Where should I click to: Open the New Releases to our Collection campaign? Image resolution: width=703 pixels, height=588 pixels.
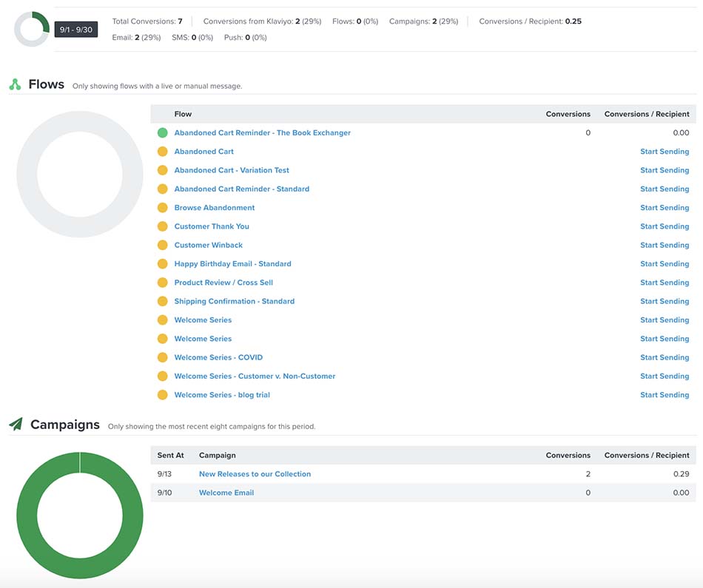255,474
